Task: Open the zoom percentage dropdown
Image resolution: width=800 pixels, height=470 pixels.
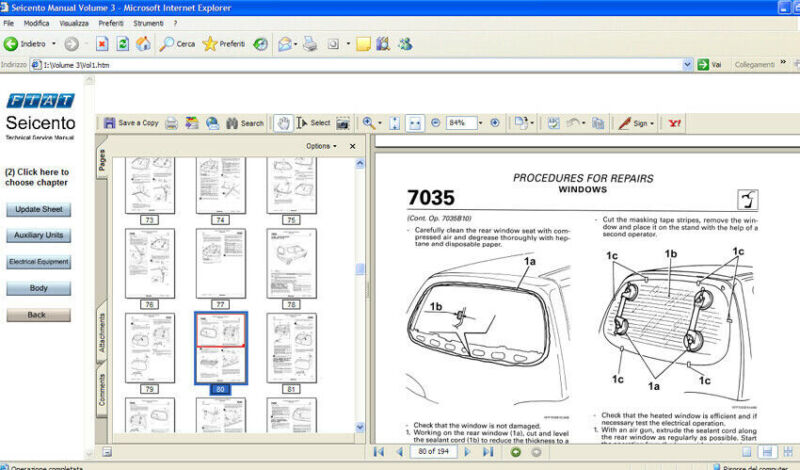Action: point(480,123)
